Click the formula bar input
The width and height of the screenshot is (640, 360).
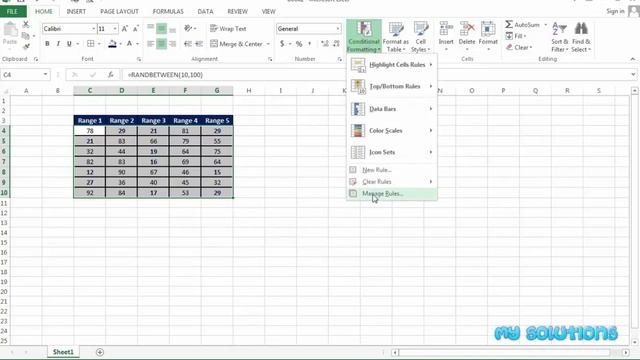pos(376,75)
